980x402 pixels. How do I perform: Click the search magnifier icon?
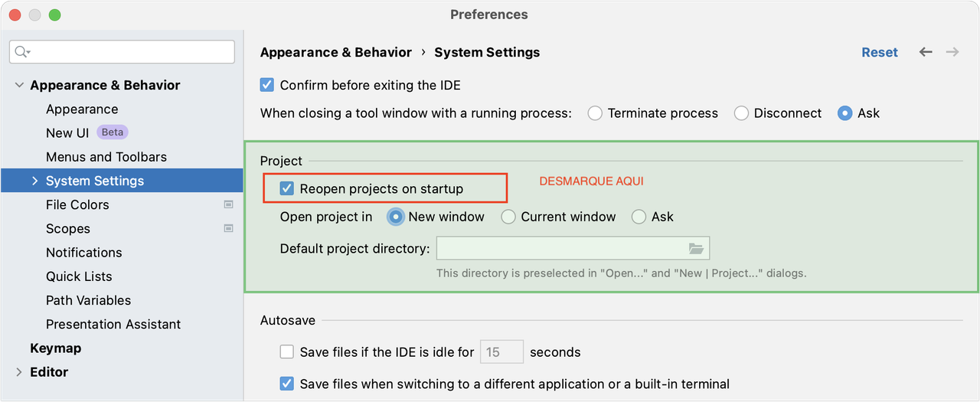pyautogui.click(x=21, y=52)
